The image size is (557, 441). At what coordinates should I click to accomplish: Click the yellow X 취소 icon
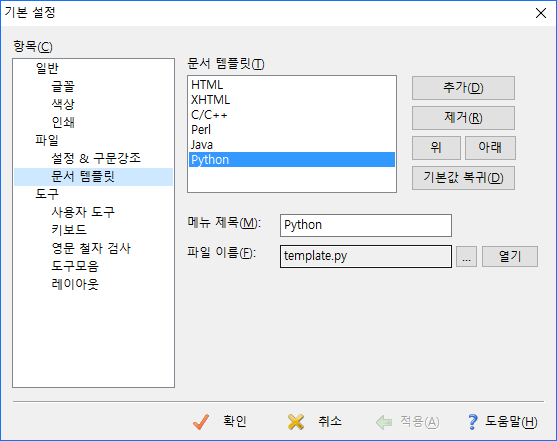point(296,422)
